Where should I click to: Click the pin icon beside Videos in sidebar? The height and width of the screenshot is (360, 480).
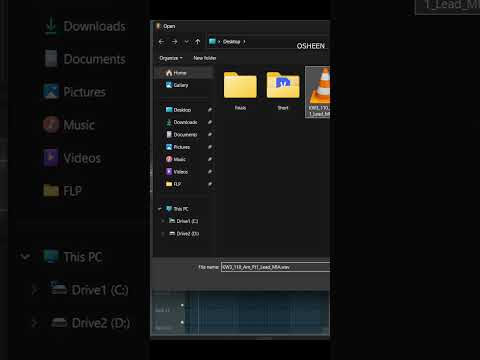click(x=210, y=172)
